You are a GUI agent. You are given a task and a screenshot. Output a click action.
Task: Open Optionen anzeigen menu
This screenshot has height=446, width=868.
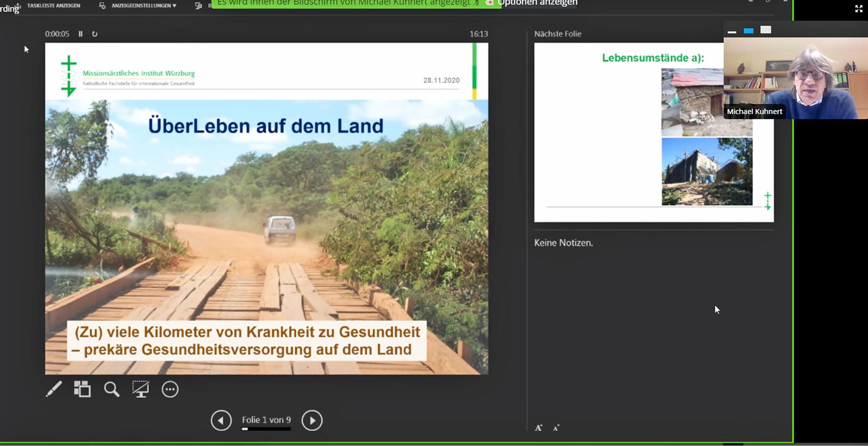(537, 3)
